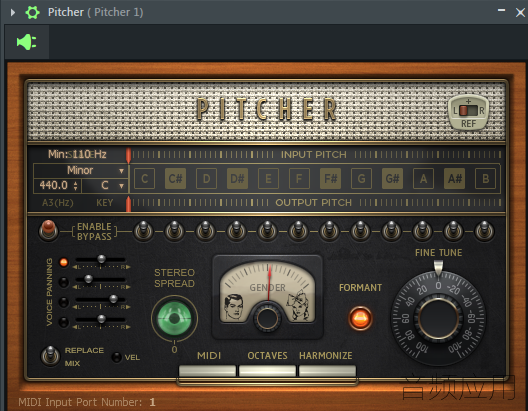Screen dimensions: 528x411
Task: Expand the plugin menu arrow beside Pitcher
Action: pos(13,12)
